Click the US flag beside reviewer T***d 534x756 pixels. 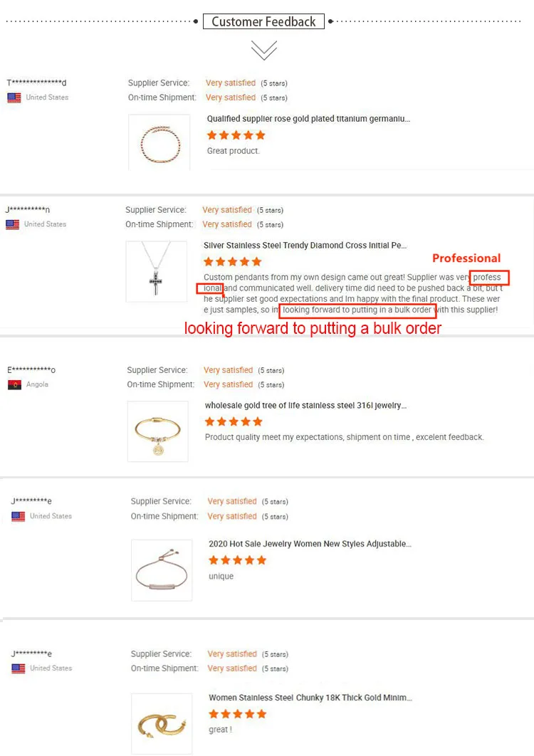(14, 98)
